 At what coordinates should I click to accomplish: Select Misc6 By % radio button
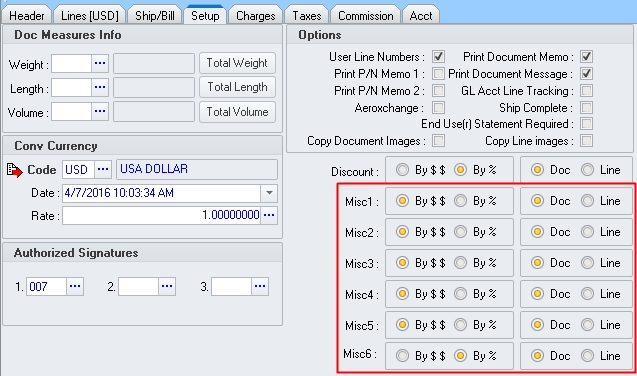460,356
